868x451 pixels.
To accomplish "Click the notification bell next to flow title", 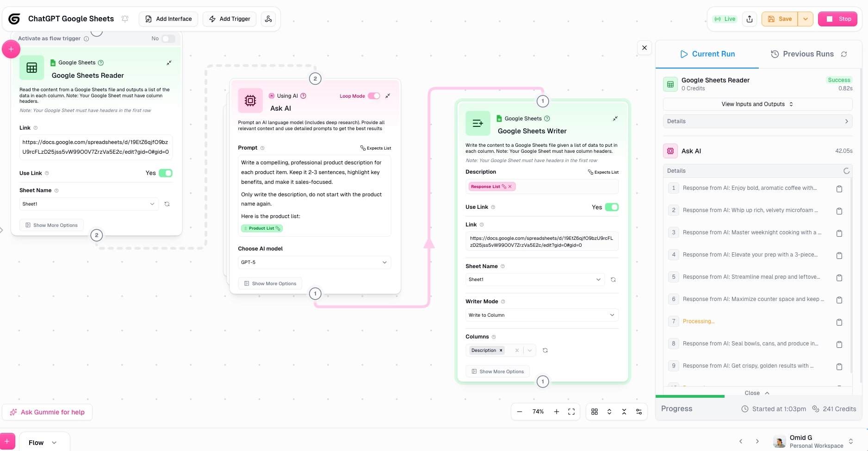I will (x=125, y=19).
